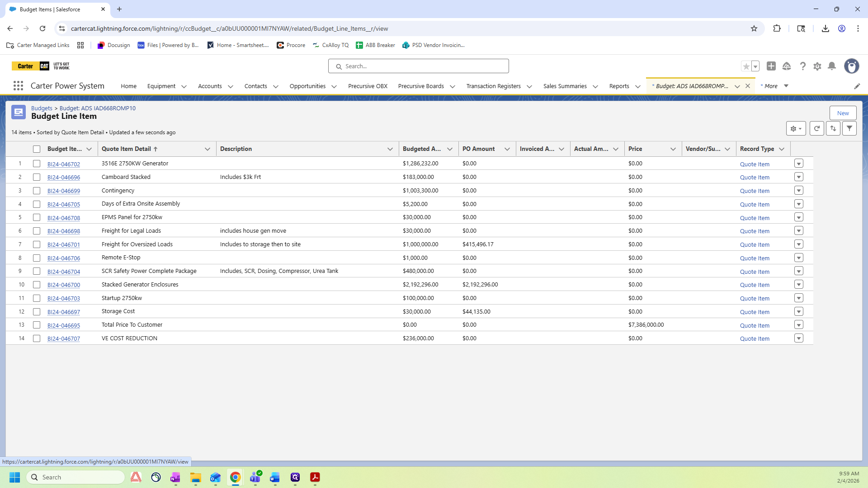Open the list view settings gear
Image resolution: width=868 pixels, height=488 pixels.
[x=796, y=128]
